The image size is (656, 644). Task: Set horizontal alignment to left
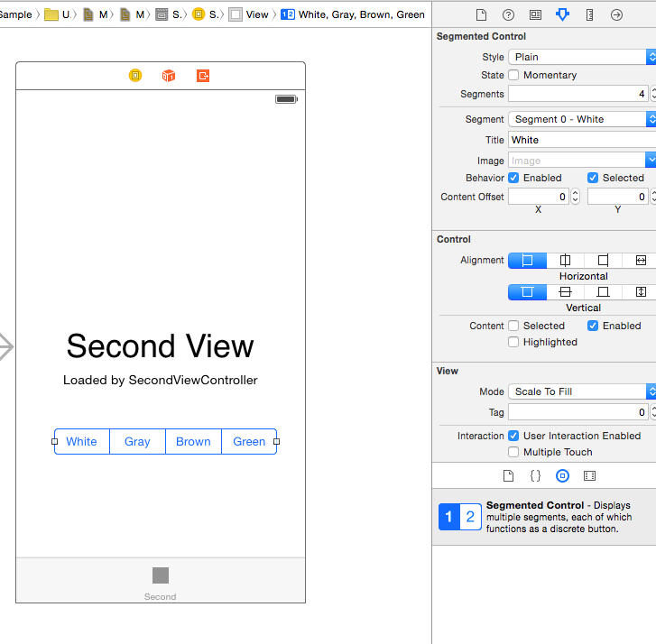coord(527,261)
